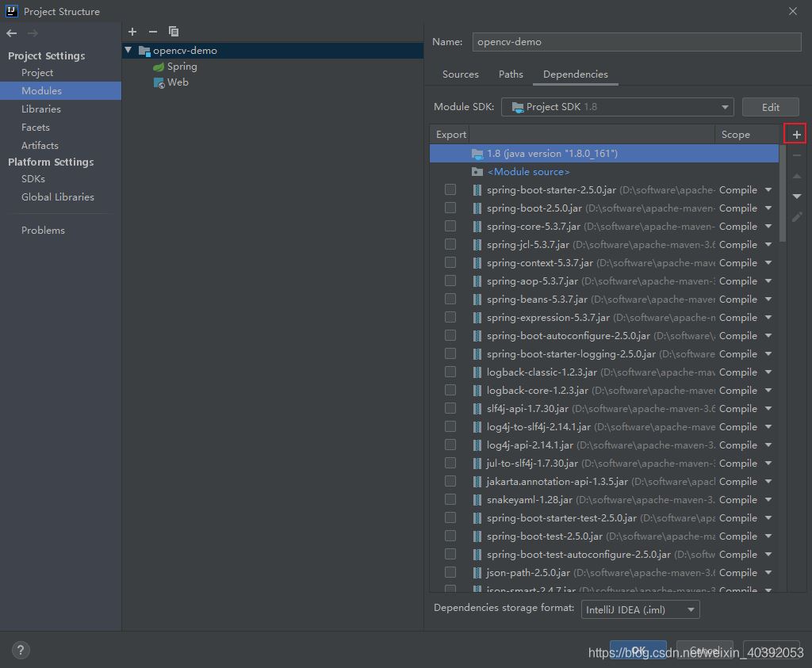
Task: Check export box for logback-classic-1.2.3.jar
Action: pyautogui.click(x=450, y=372)
